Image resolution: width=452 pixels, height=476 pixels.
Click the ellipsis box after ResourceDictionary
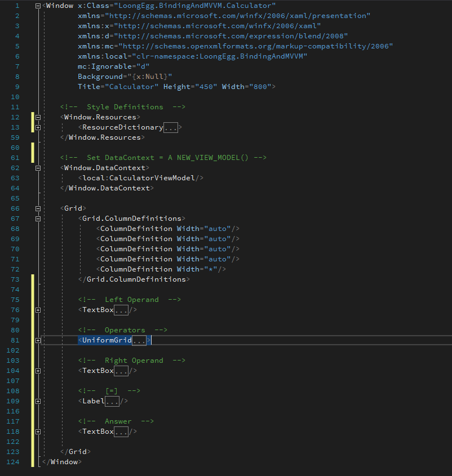coord(171,128)
